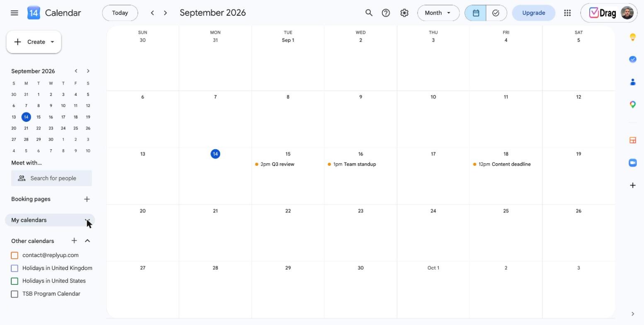Go to previous month in main toolbar
The image size is (644, 325).
(152, 13)
